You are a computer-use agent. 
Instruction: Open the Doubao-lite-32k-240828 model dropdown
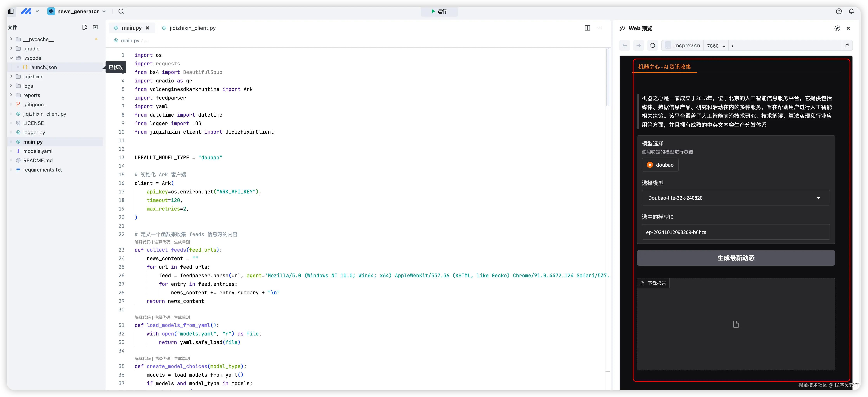(x=735, y=198)
